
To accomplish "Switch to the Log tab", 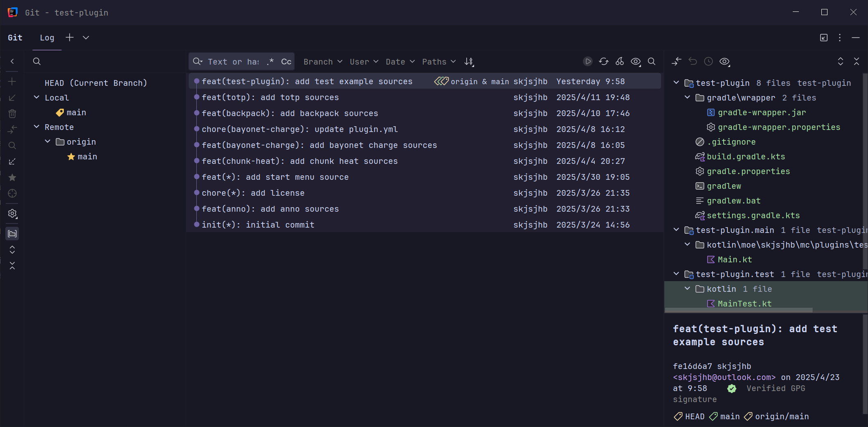I will [47, 38].
